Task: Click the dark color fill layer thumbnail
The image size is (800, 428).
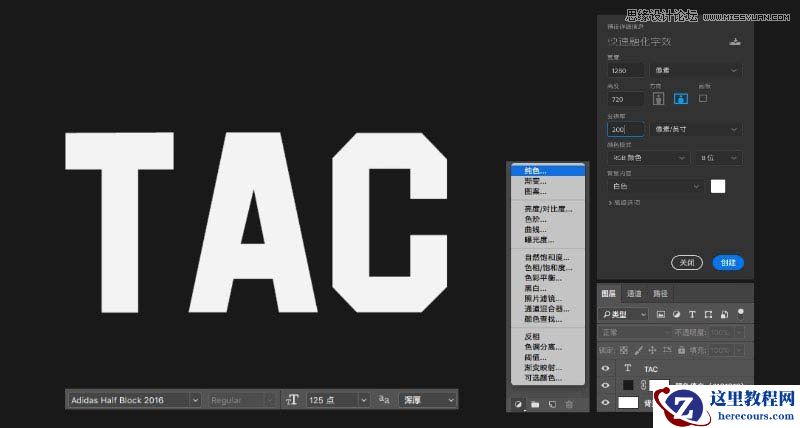Action: pos(628,385)
